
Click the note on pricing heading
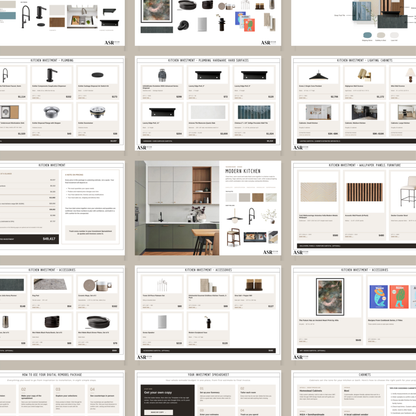tap(74, 175)
